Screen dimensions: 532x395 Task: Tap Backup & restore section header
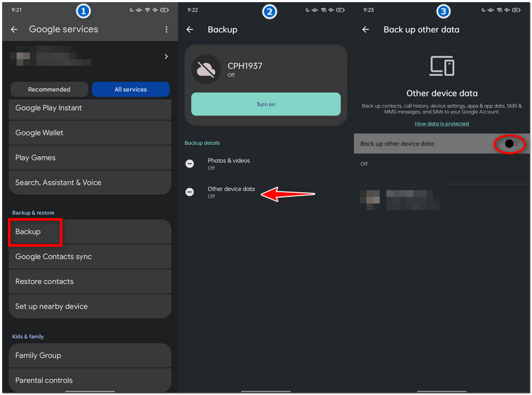[33, 213]
